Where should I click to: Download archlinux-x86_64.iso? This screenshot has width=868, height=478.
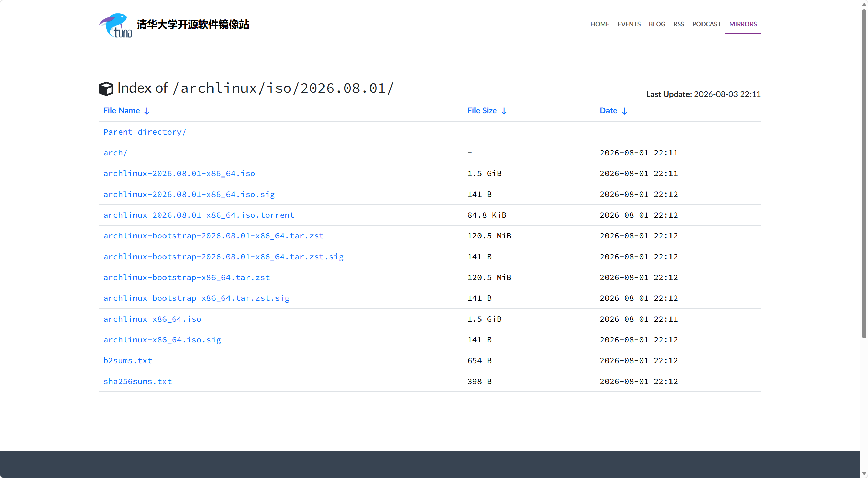tap(152, 319)
